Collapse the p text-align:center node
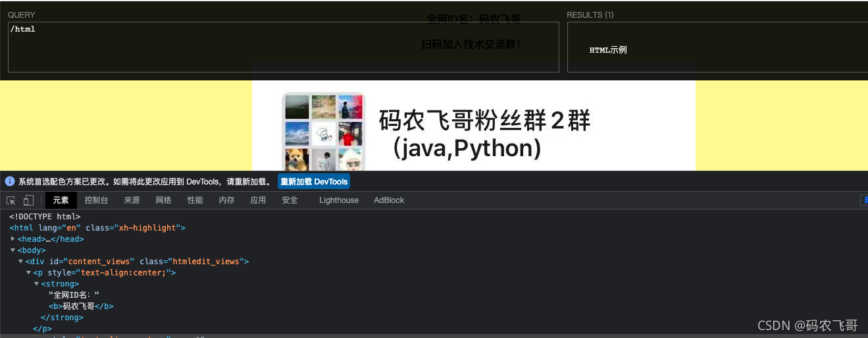 (29, 273)
